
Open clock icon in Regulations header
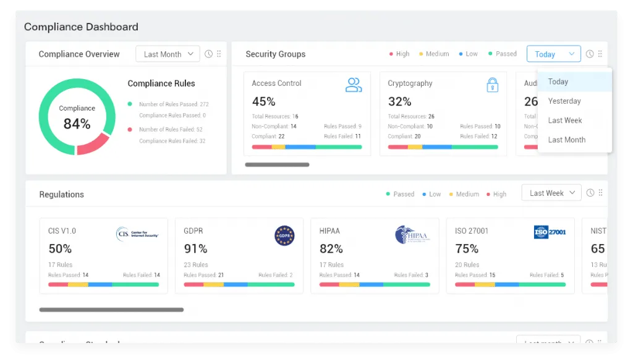[590, 193]
